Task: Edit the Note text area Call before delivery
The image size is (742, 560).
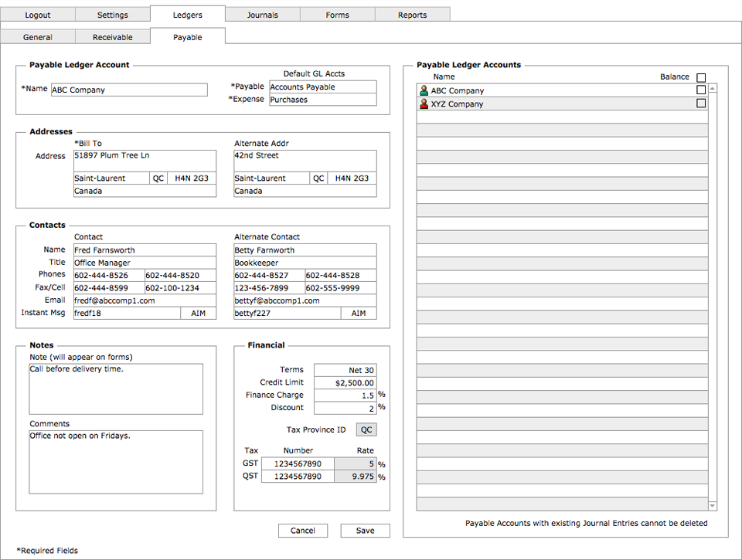Action: [116, 389]
